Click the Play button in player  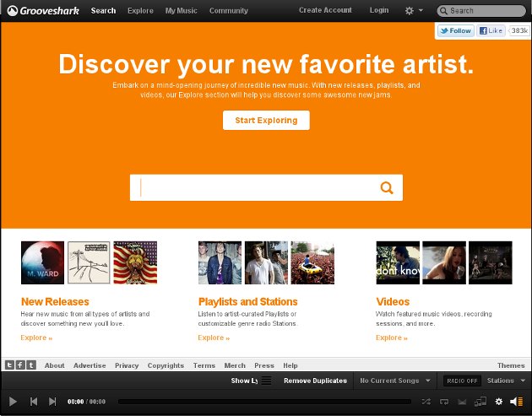pos(13,402)
